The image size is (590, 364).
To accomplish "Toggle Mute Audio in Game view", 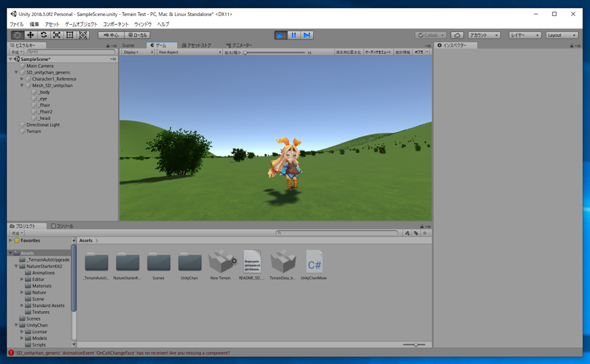I will 377,52.
